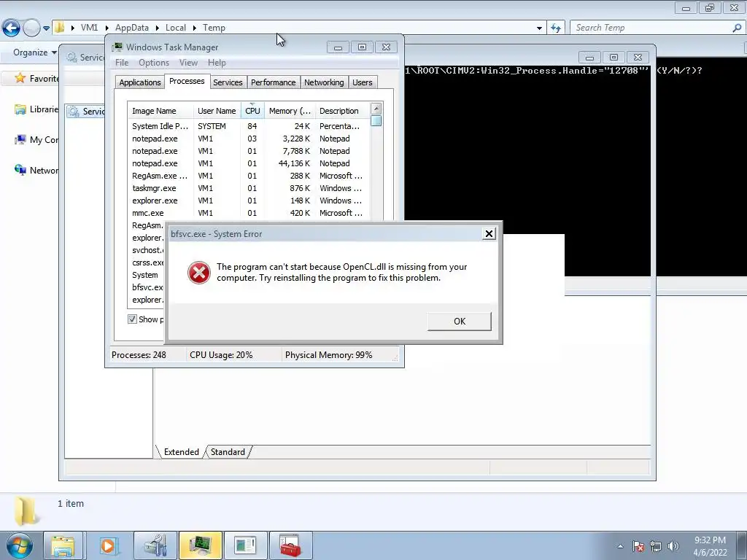The image size is (747, 560).
Task: Open the Organize dropdown menu
Action: click(34, 52)
